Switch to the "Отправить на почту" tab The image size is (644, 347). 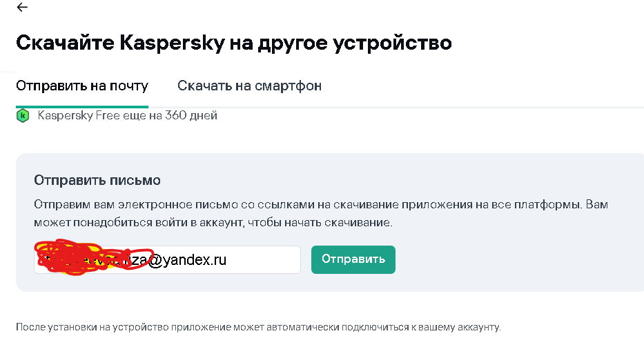coord(82,86)
